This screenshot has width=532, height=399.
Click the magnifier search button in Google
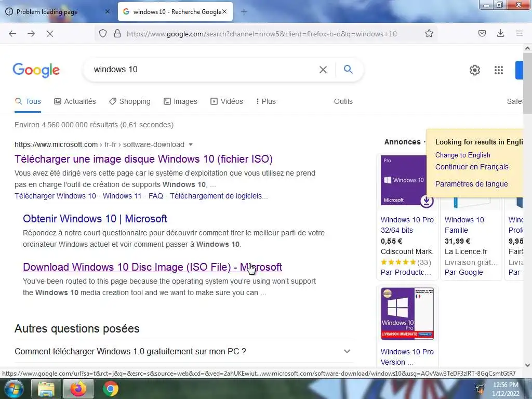348,70
